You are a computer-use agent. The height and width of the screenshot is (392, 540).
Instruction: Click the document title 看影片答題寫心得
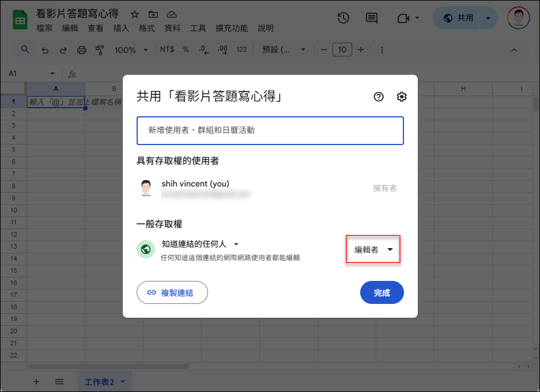click(77, 13)
